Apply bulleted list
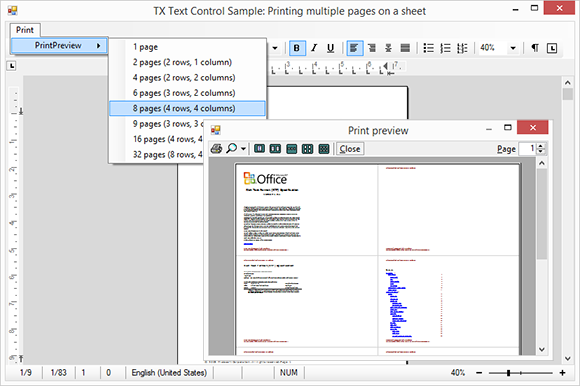580x386 pixels. [x=429, y=48]
